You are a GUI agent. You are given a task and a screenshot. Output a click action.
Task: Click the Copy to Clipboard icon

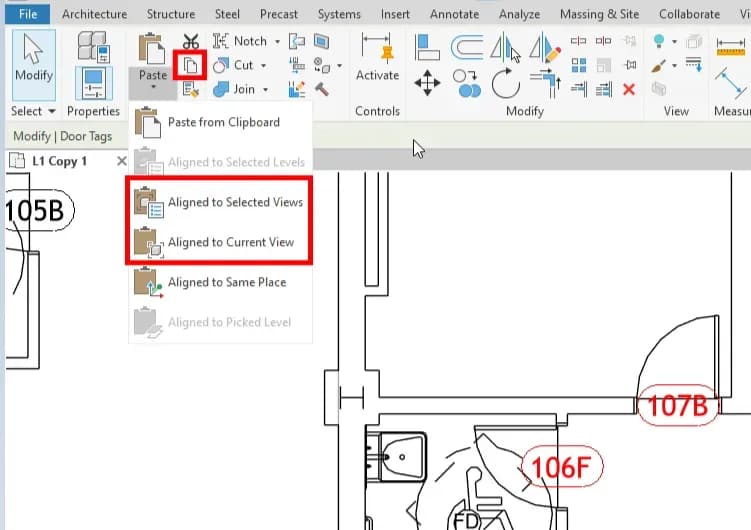click(x=190, y=65)
